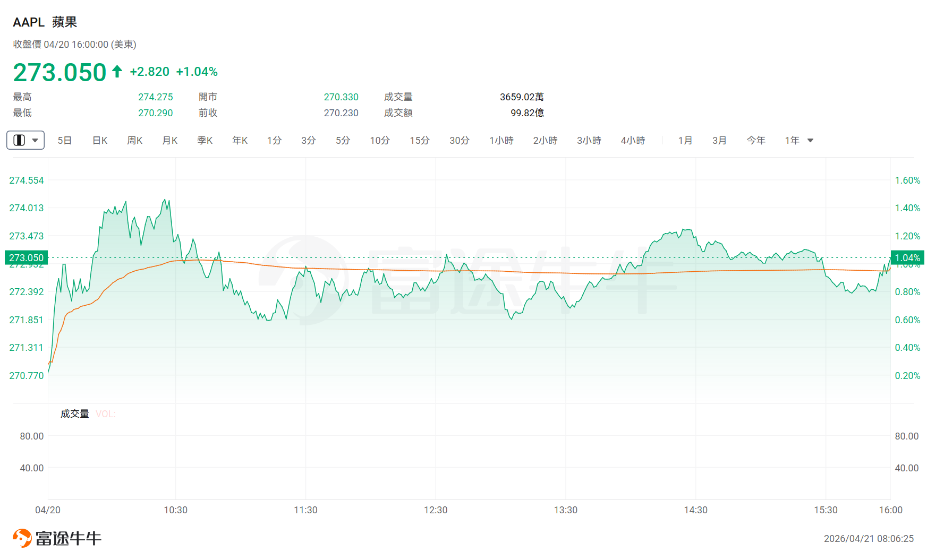Screen dimensions: 927x560
Task: Click the 14:30 time axis marker
Action: click(695, 510)
